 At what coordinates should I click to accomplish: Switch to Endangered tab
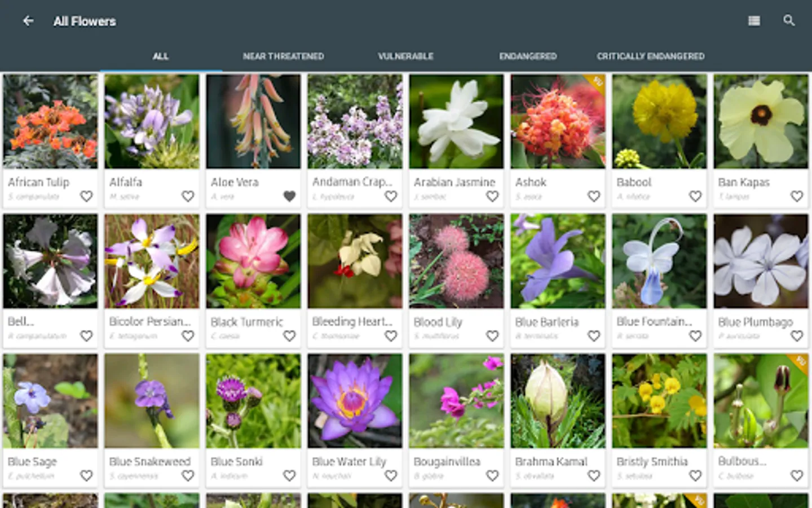click(x=528, y=56)
